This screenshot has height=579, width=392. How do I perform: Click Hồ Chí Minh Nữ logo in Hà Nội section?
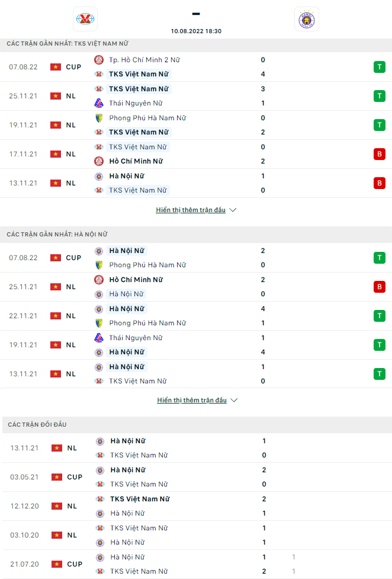(99, 280)
